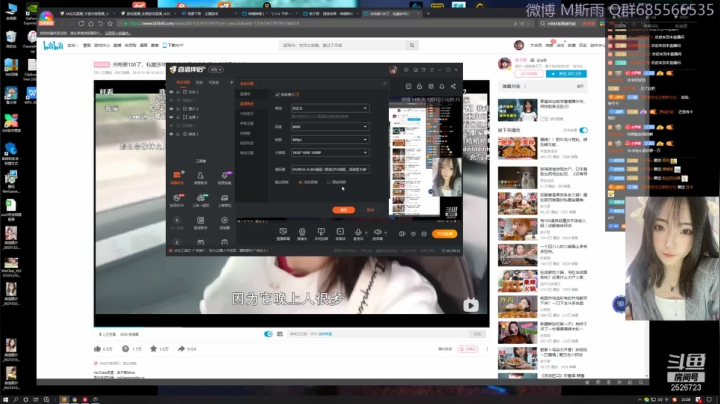720x404 pixels.
Task: Open a new browser tab with plus
Action: [x=428, y=14]
